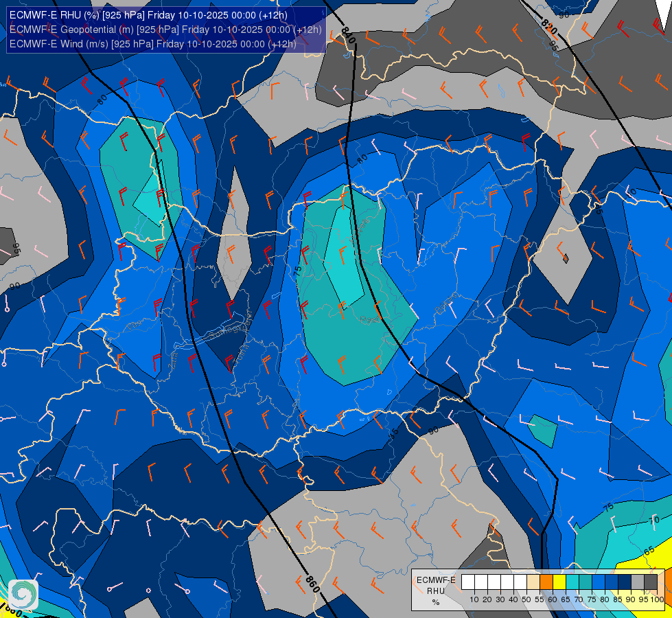
Task: Click the swirl weather logo icon
Action: point(23,595)
